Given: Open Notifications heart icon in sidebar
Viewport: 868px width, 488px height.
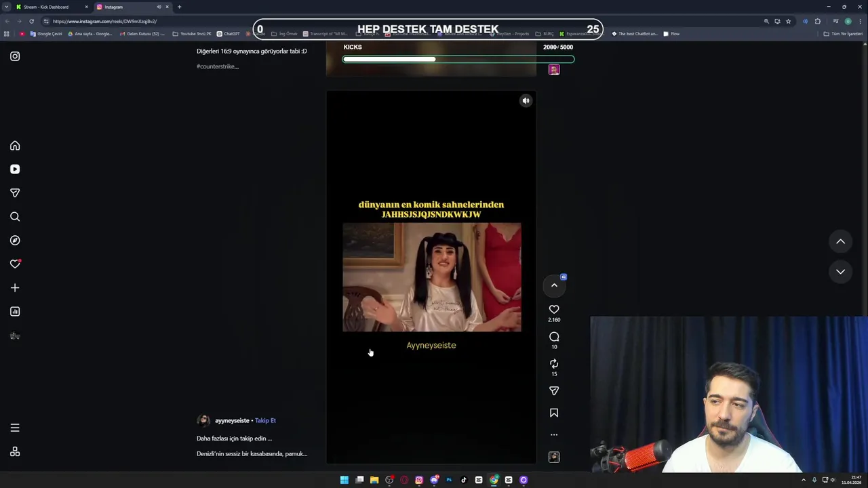Looking at the screenshot, I should tap(15, 264).
